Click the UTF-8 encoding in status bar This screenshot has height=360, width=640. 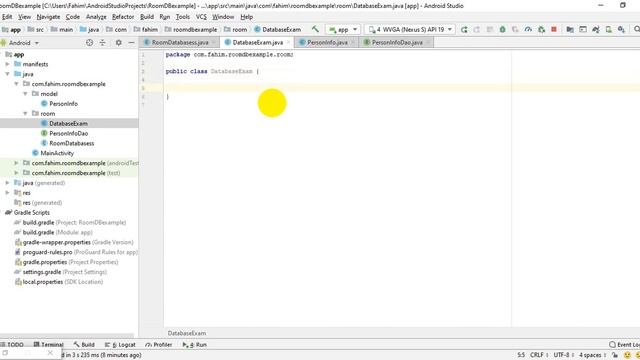click(x=562, y=355)
